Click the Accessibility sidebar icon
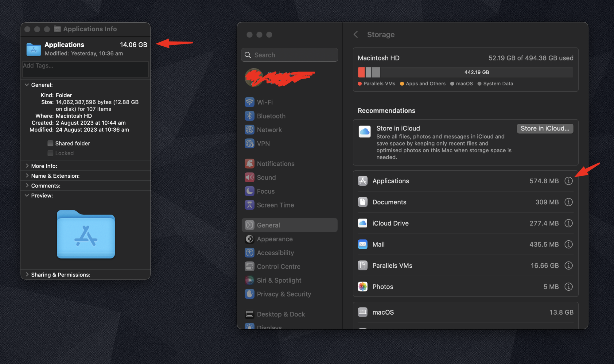Screen dimensions: 614x364 coord(250,253)
